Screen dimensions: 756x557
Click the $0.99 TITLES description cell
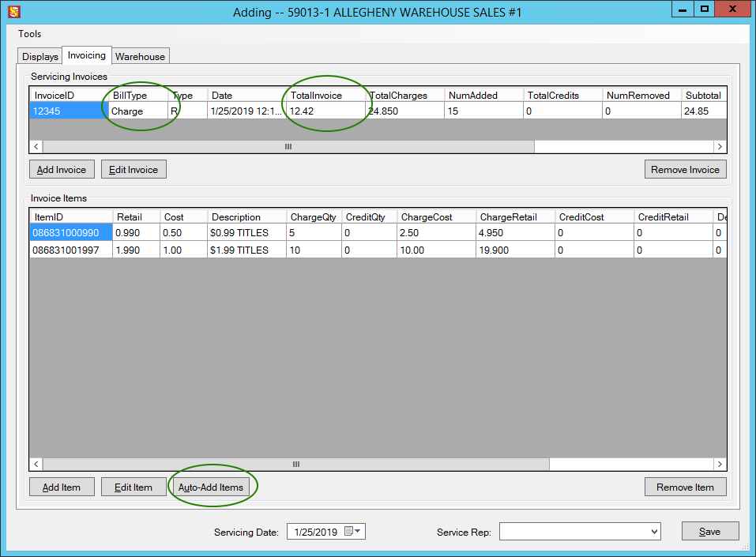pyautogui.click(x=246, y=232)
